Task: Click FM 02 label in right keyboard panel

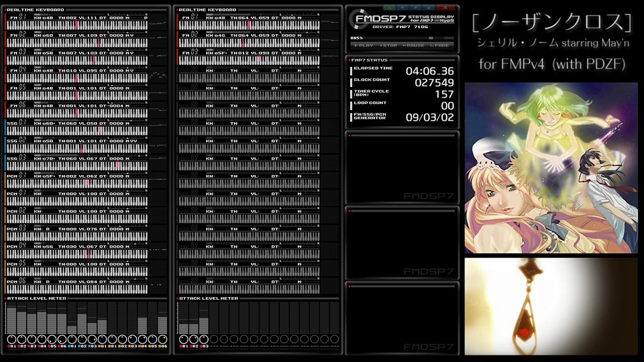Action: 190,35
